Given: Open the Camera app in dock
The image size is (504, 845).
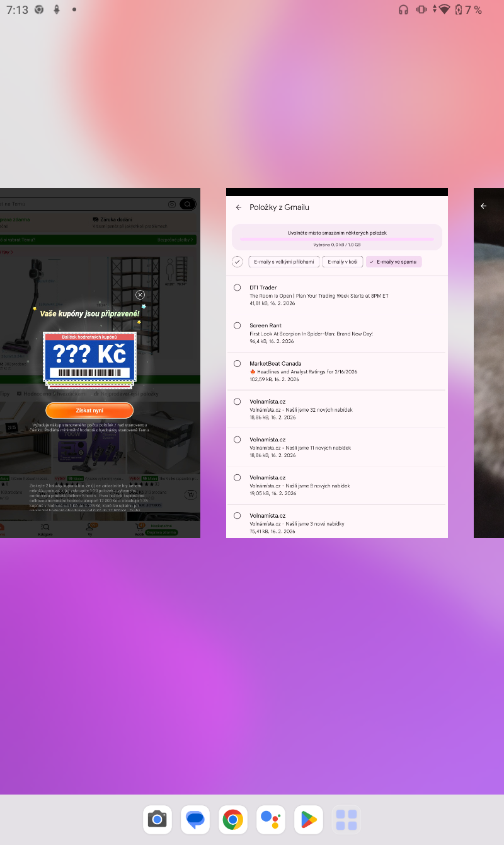Looking at the screenshot, I should pyautogui.click(x=157, y=820).
